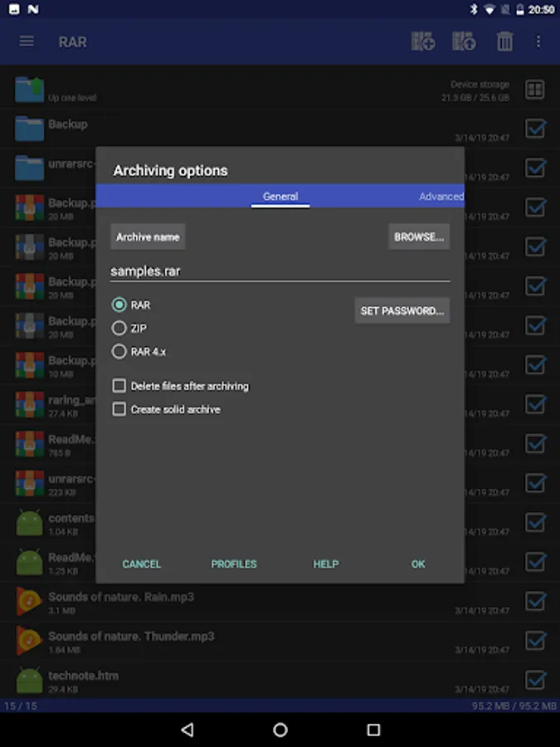Enable Delete files after archiving checkbox
Screen dimensions: 560x747
point(119,385)
